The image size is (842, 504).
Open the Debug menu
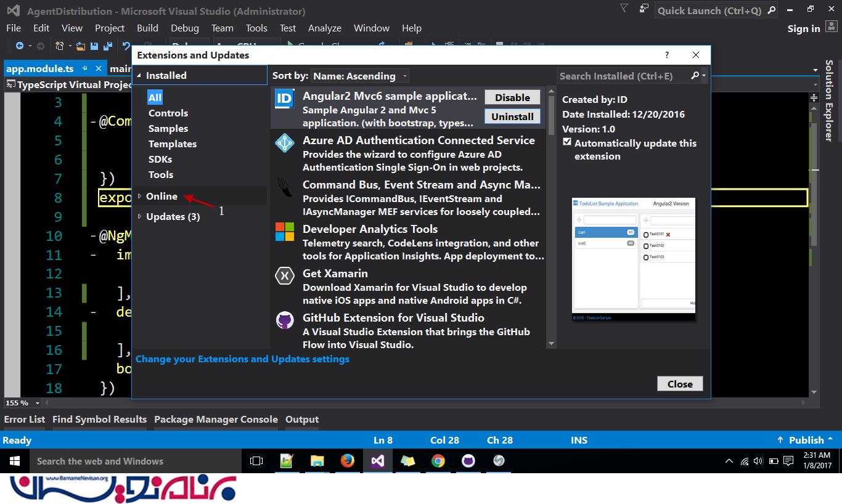185,28
